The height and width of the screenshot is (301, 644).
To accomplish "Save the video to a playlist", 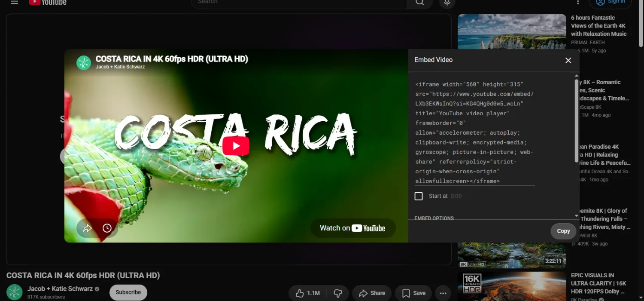I will (413, 293).
